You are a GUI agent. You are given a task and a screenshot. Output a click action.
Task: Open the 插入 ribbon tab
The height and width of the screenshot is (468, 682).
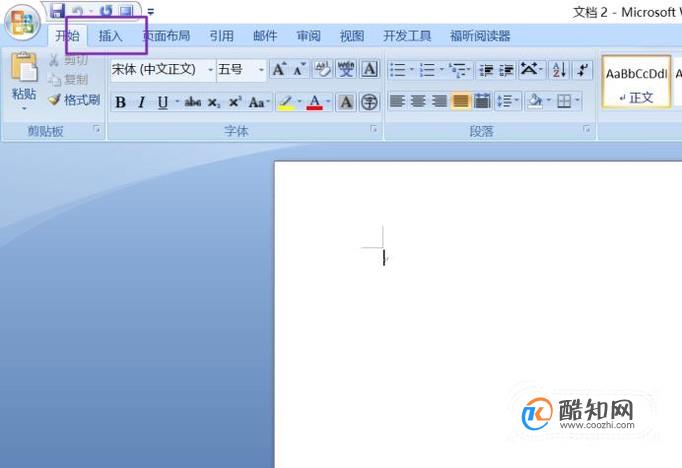point(110,36)
